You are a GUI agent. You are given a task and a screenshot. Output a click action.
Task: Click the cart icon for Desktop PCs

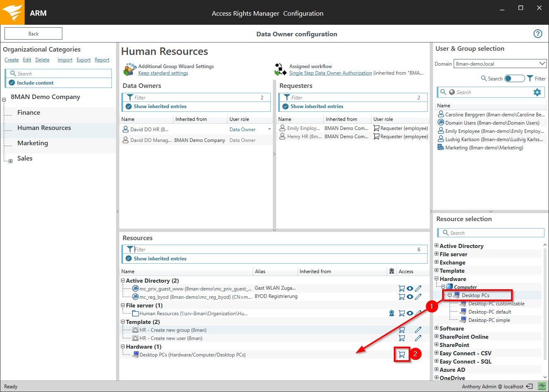pyautogui.click(x=402, y=354)
